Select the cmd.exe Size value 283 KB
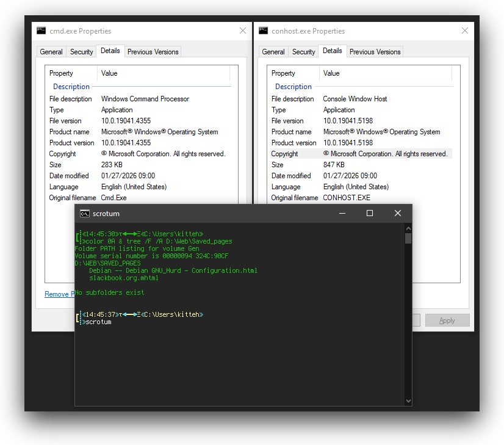 click(x=112, y=165)
